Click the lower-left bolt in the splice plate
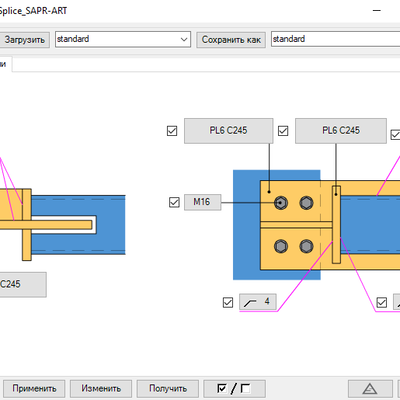400x400 pixels. [281, 246]
